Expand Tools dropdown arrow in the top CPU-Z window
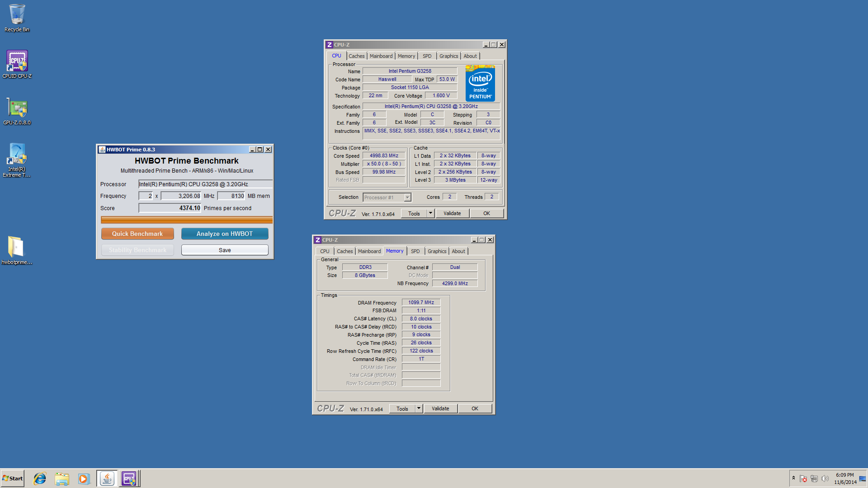The width and height of the screenshot is (868, 488). click(430, 213)
